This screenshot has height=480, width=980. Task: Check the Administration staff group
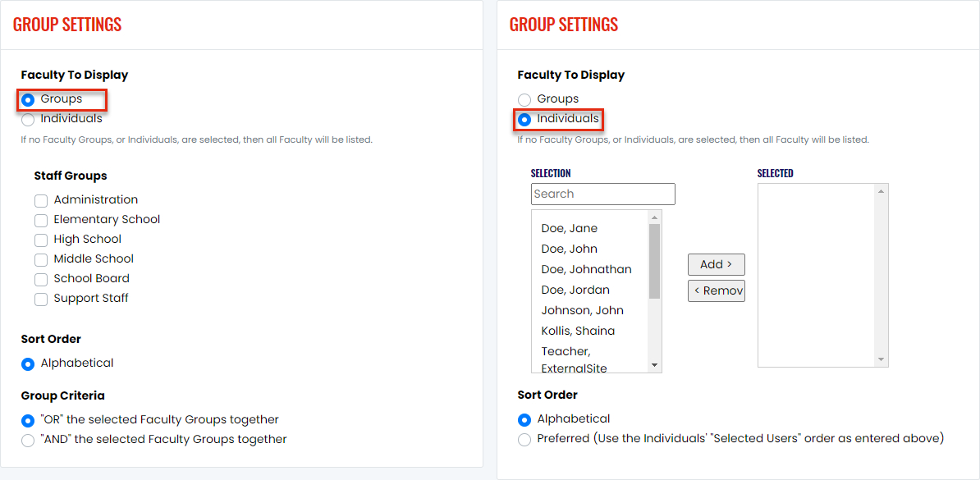(x=41, y=201)
